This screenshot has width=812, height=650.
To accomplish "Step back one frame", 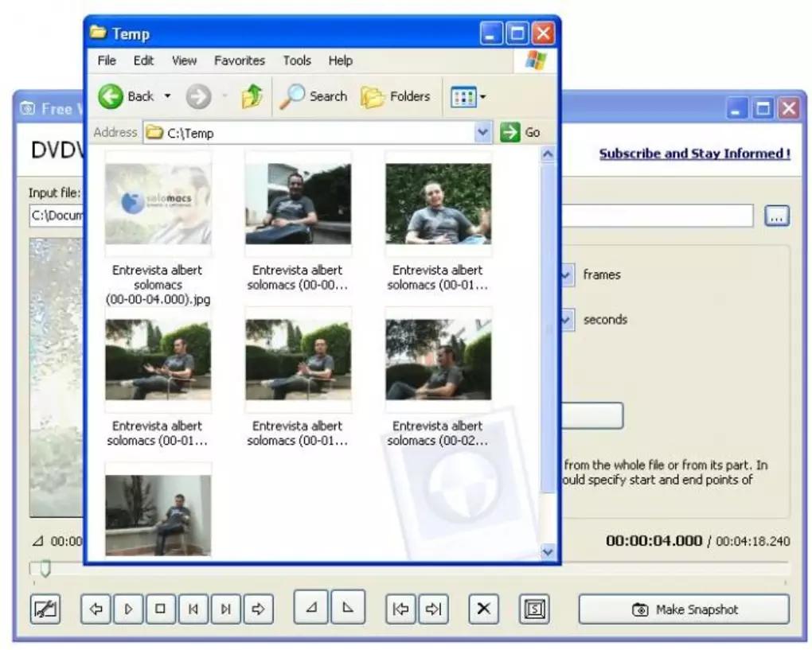I will click(x=193, y=609).
